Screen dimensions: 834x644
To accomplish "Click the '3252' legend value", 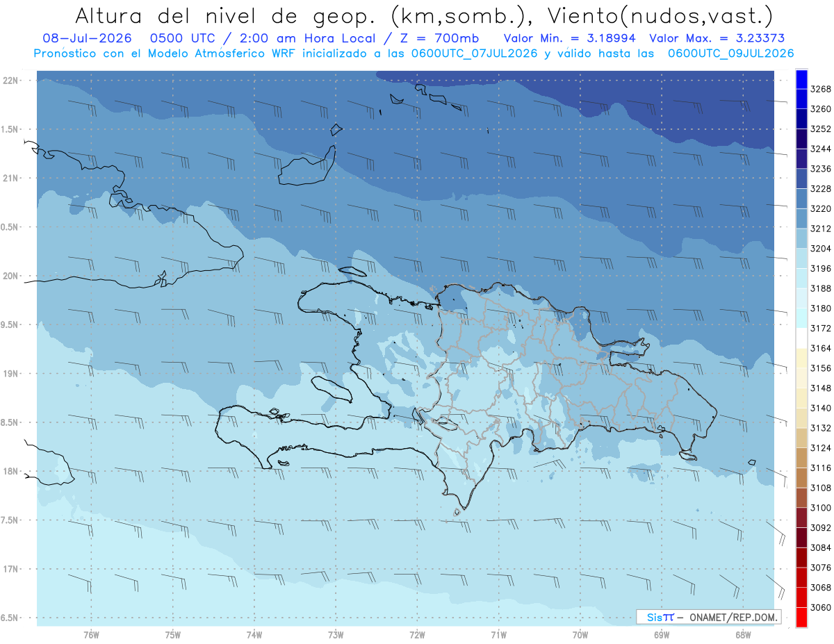I will [x=821, y=129].
